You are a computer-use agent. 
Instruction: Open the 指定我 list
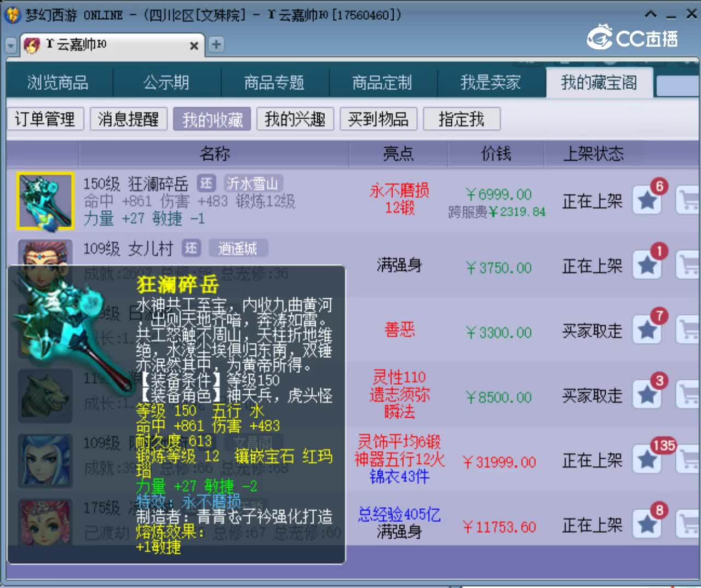(462, 119)
